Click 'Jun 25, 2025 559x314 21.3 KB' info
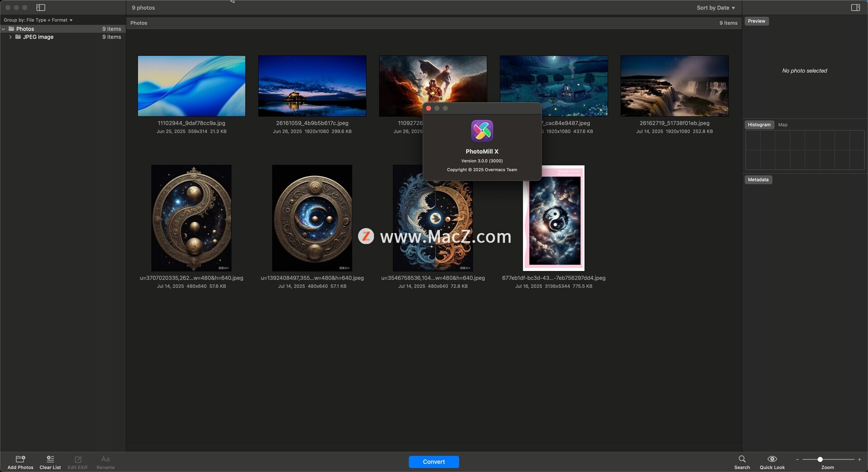The height and width of the screenshot is (472, 868). [x=191, y=132]
